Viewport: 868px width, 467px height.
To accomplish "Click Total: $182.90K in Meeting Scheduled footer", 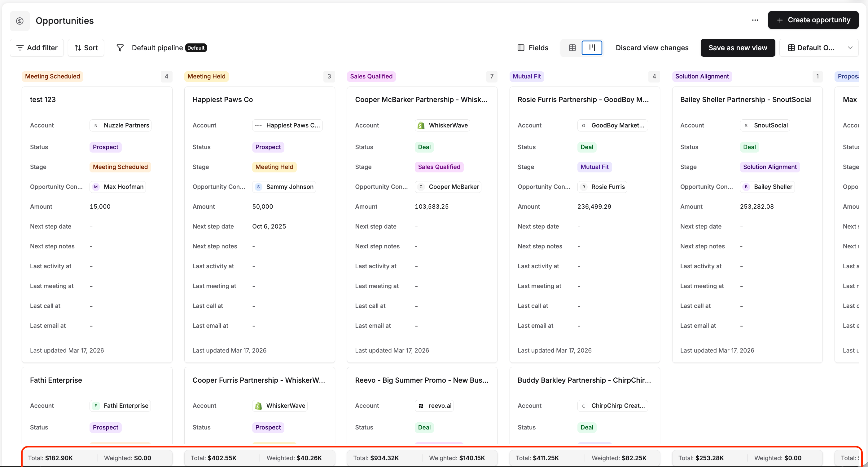I will 50,458.
